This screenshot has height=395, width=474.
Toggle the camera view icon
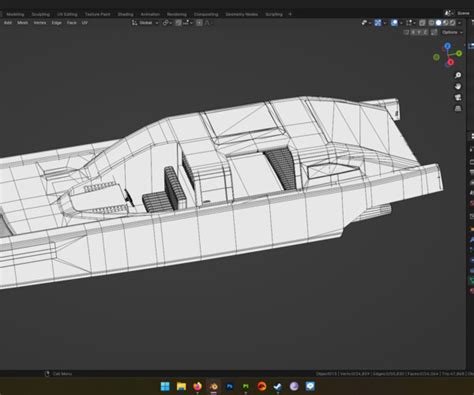458,97
